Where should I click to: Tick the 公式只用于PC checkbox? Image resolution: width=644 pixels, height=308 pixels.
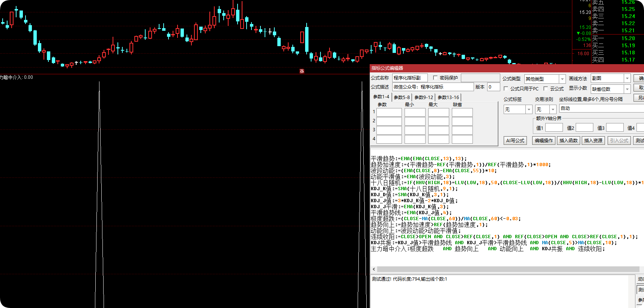click(506, 89)
